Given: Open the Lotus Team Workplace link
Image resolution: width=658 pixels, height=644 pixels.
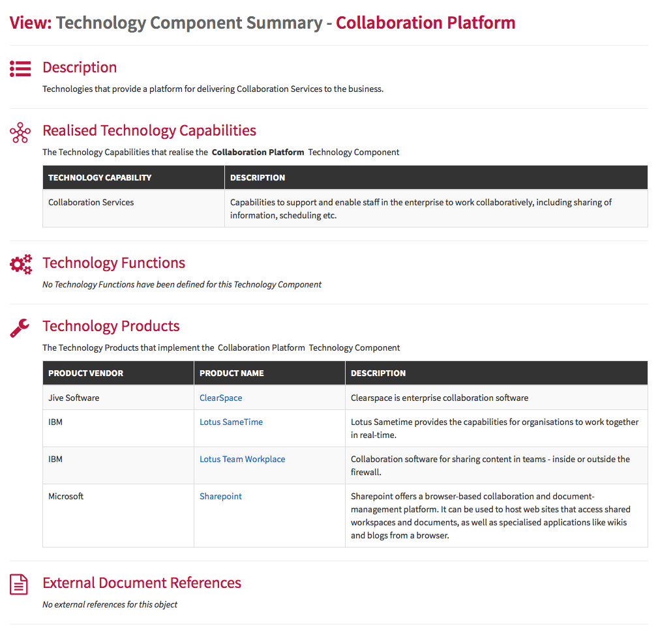Looking at the screenshot, I should pos(242,459).
